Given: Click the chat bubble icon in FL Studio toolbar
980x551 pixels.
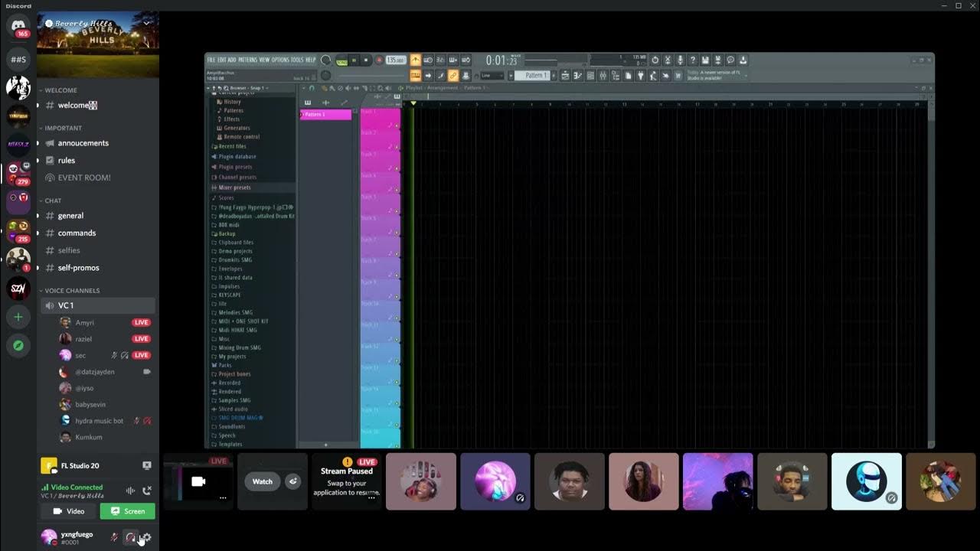Looking at the screenshot, I should 730,60.
